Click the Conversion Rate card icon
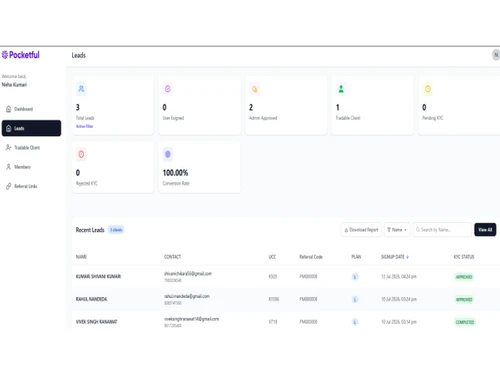This screenshot has width=500, height=375. [x=168, y=154]
